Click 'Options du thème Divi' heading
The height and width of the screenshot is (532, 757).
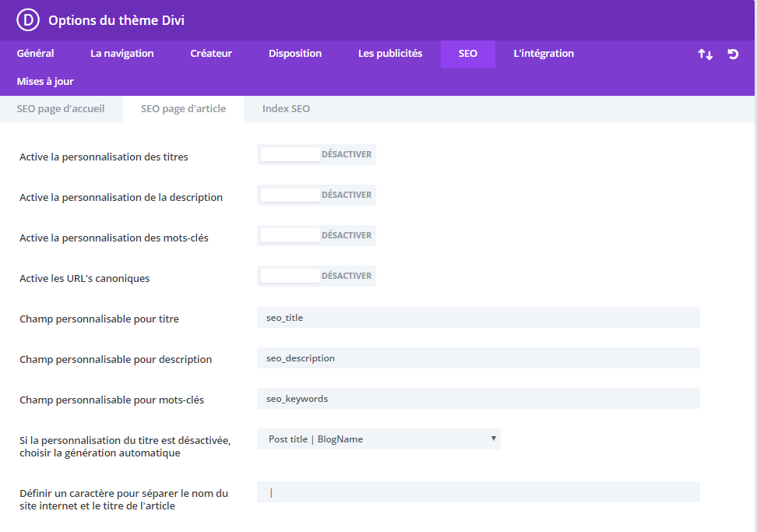pos(116,20)
